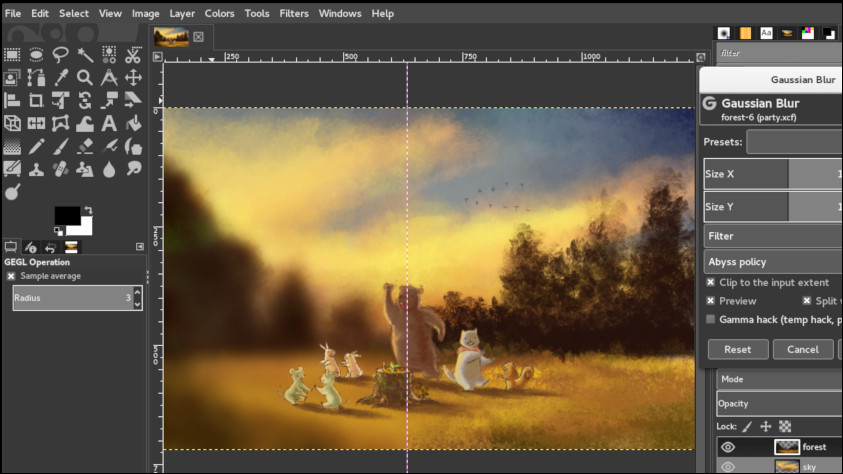The width and height of the screenshot is (843, 474).
Task: Select the Scissors Select tool
Action: (133, 54)
